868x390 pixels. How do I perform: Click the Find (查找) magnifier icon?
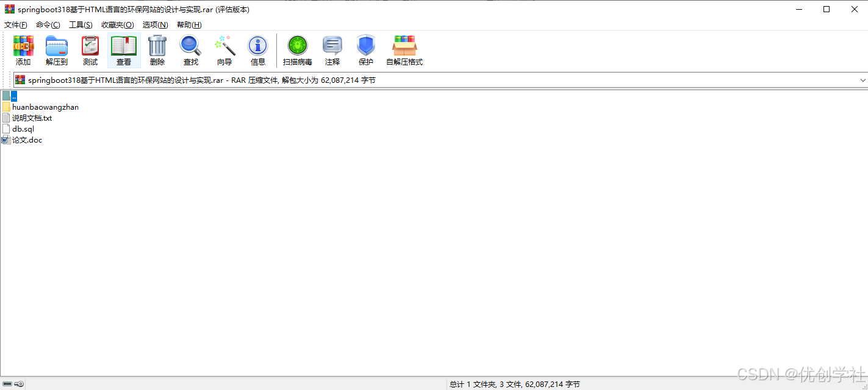190,46
